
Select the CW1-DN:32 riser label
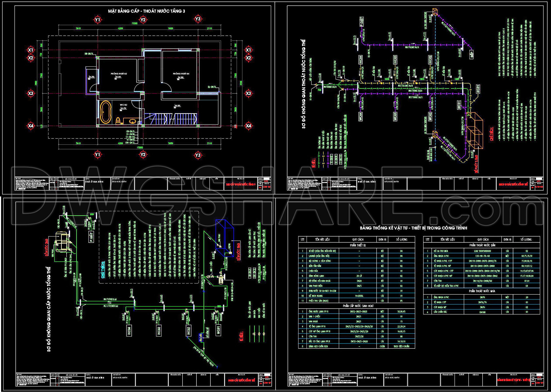pyautogui.click(x=130, y=143)
